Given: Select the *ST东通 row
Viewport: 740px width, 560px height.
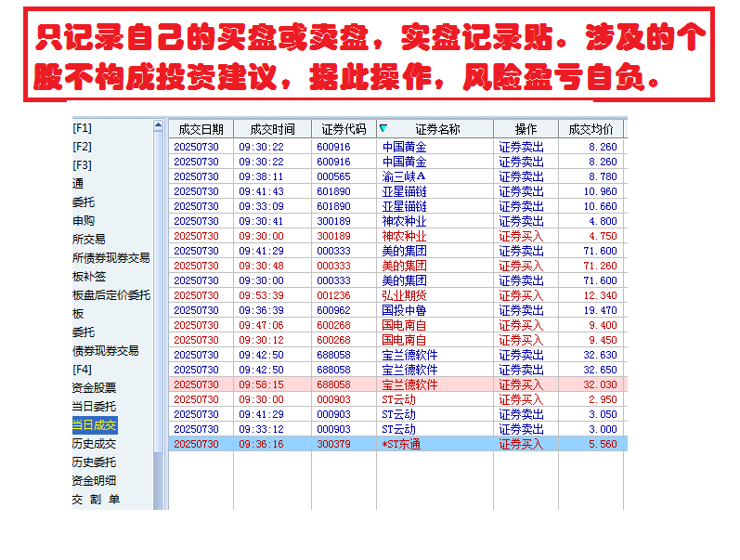Looking at the screenshot, I should (x=397, y=444).
